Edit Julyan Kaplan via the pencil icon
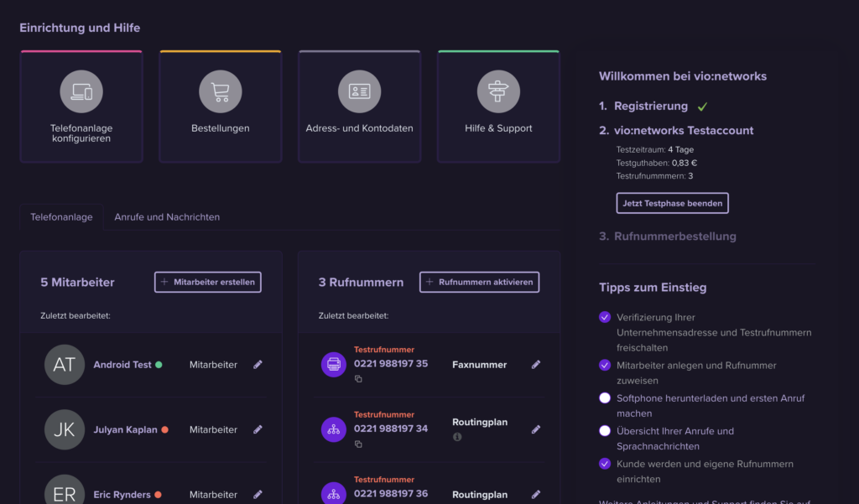This screenshot has width=859, height=504. click(258, 429)
